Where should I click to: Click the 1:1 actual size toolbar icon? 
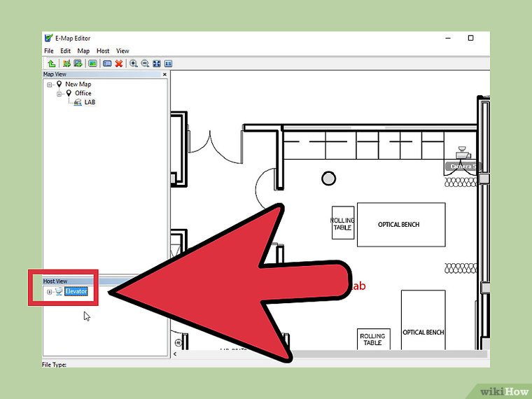169,63
